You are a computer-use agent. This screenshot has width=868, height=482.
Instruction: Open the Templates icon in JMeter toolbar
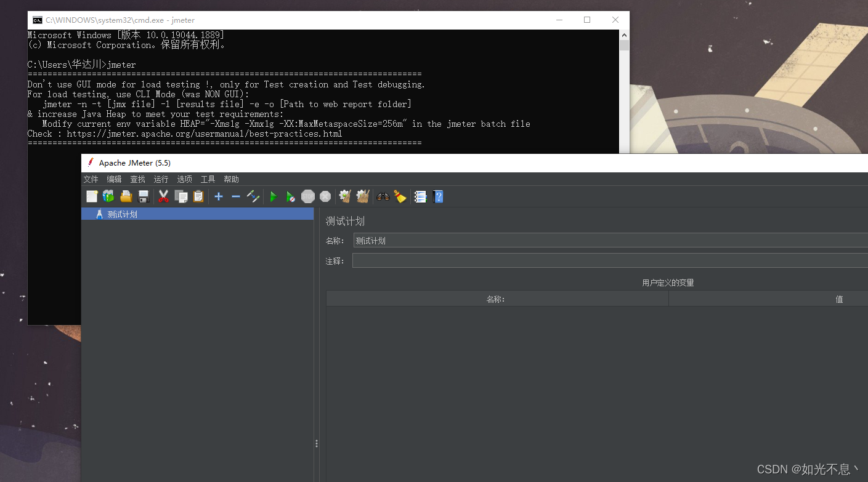tap(109, 196)
